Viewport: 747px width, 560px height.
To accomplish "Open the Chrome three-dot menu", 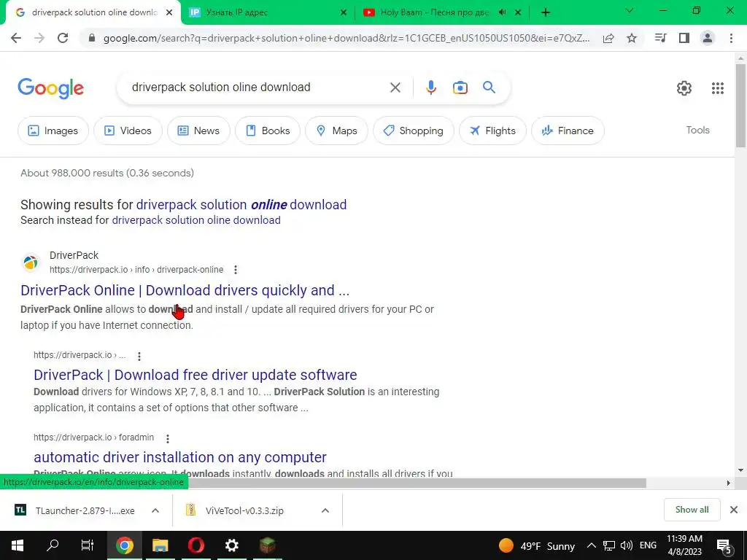I will 731,38.
